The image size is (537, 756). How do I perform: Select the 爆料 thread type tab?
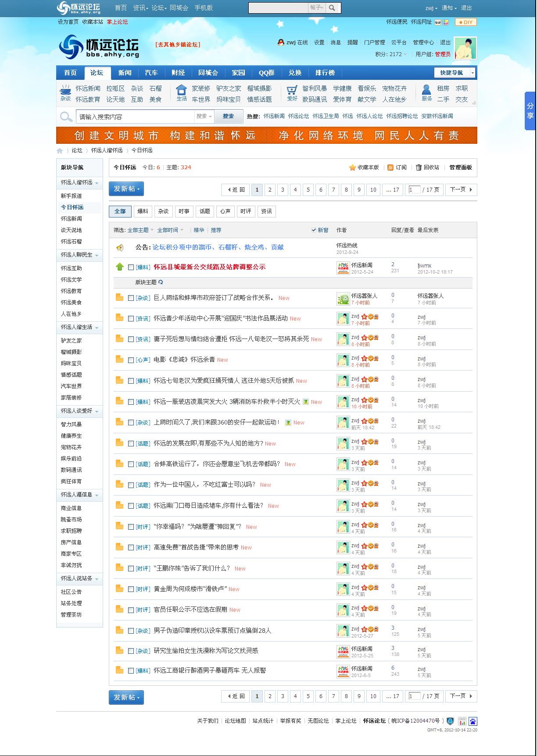tap(143, 211)
